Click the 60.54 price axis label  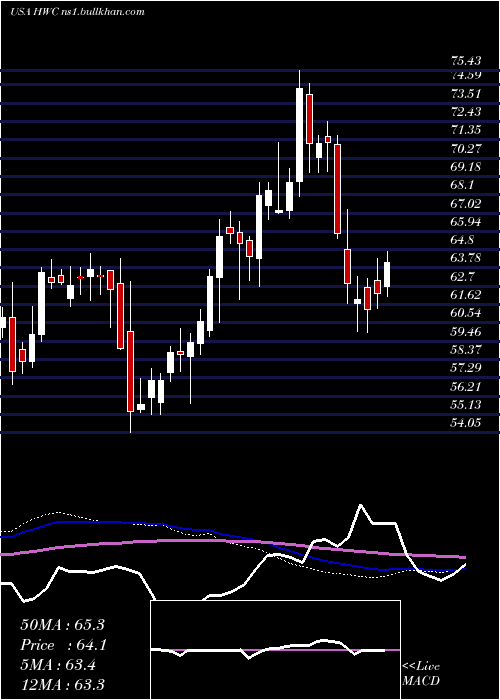tap(466, 313)
